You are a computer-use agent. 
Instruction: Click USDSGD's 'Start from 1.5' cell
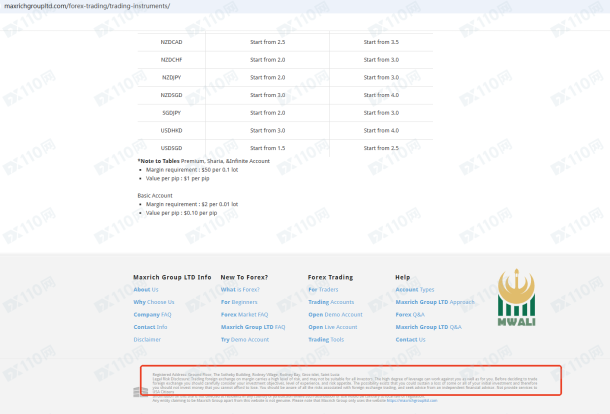[268, 148]
